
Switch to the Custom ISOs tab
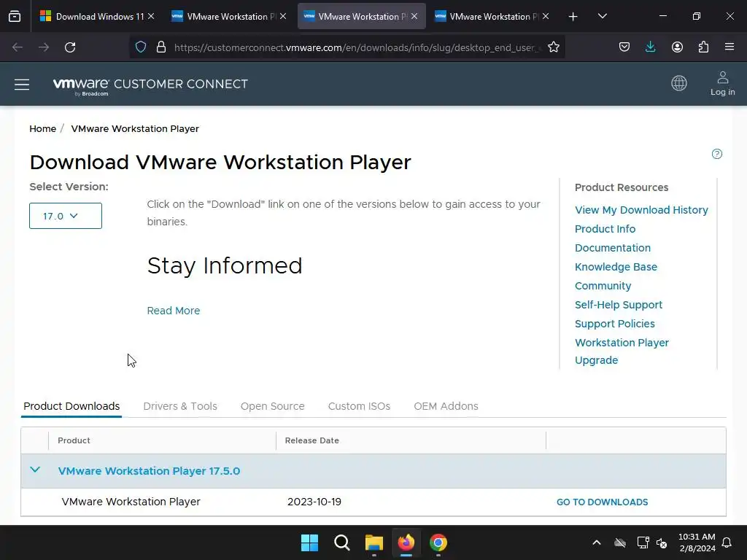(x=359, y=406)
